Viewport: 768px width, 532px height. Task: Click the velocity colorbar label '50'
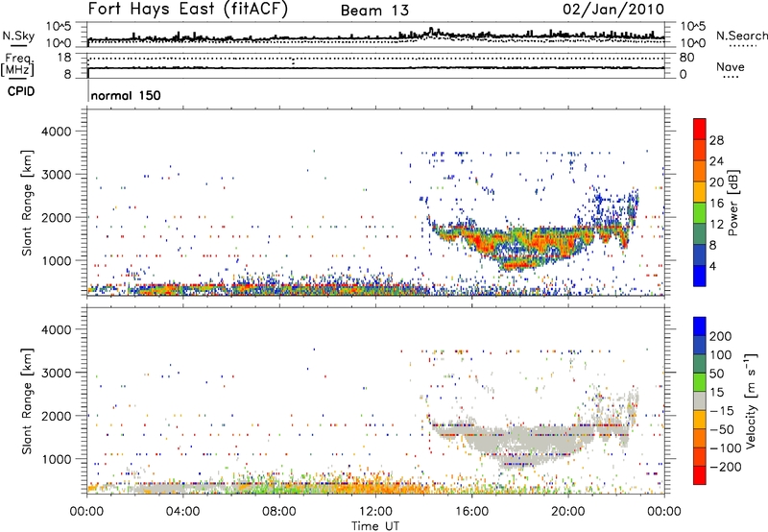pos(717,374)
